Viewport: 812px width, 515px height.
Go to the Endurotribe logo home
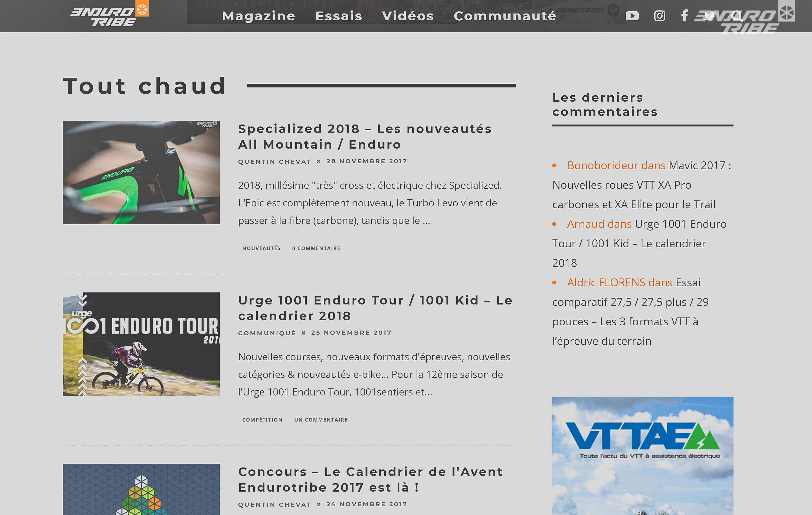[109, 14]
